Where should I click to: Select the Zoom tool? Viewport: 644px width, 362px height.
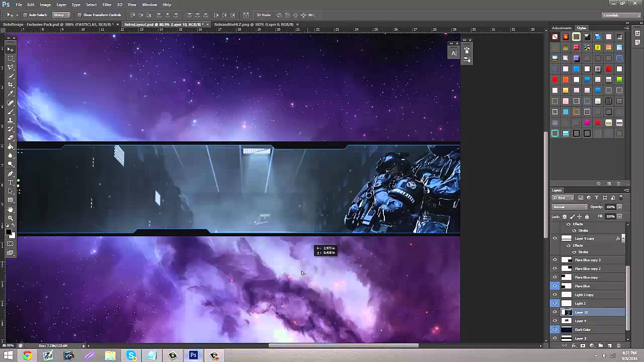point(11,218)
